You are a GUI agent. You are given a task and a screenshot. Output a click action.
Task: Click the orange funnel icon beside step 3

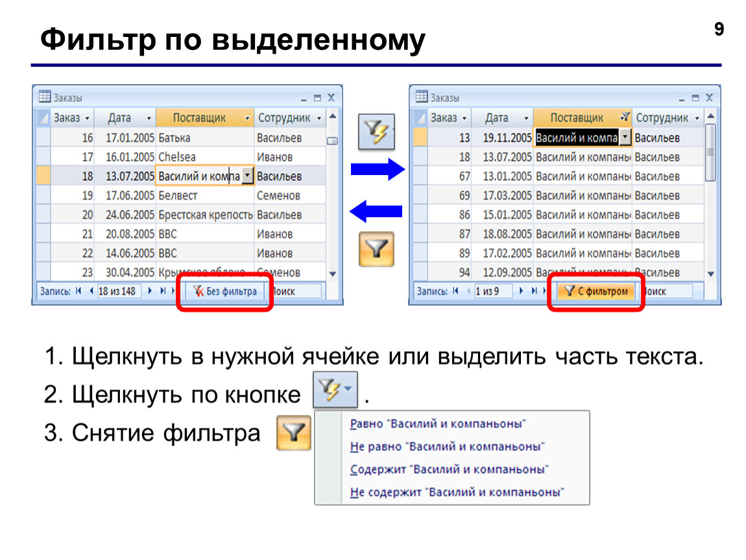[294, 432]
